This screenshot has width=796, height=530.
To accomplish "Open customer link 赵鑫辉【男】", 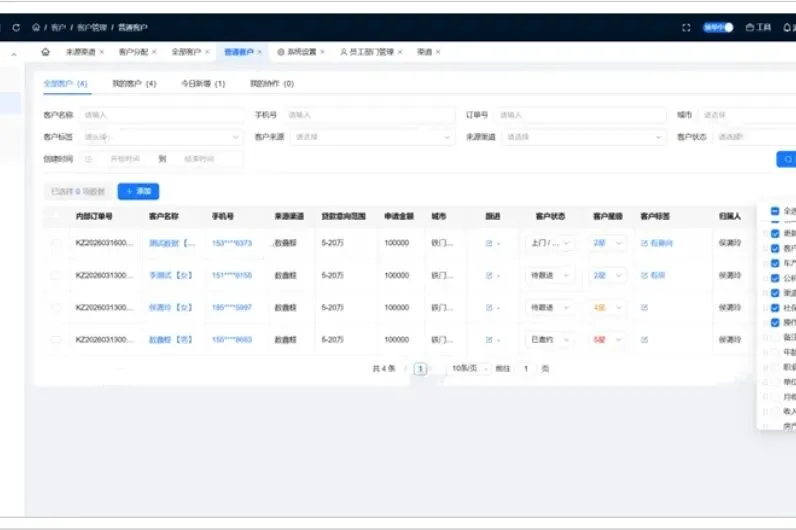I will point(171,340).
